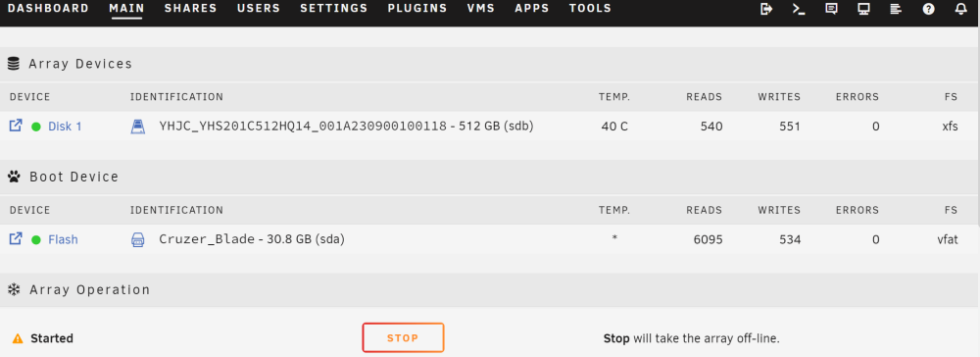Open the feedback speech bubble icon
Screen dimensions: 980x357
click(831, 9)
